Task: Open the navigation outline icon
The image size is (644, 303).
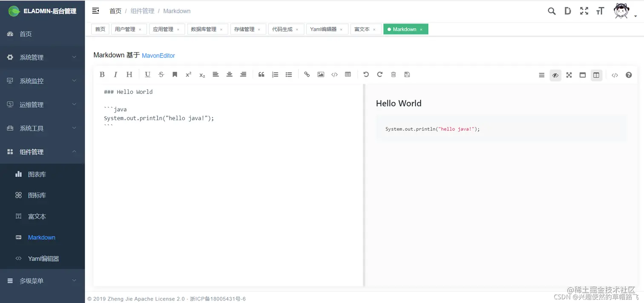Action: tap(542, 75)
